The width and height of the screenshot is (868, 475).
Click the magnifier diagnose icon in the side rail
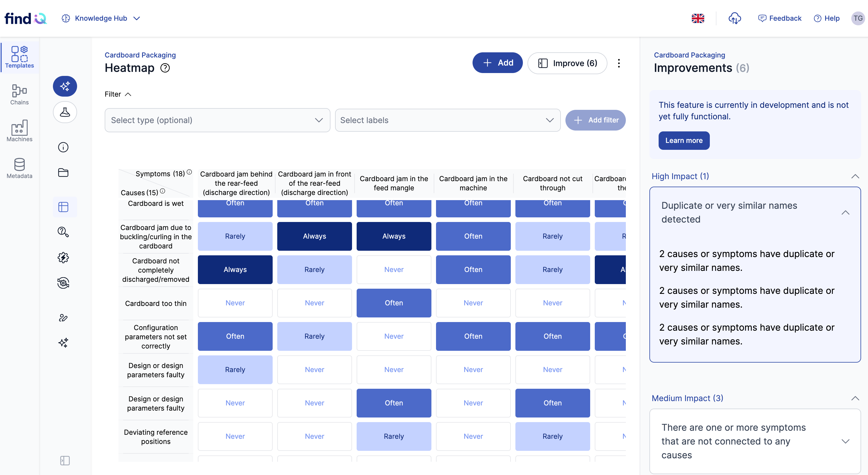coord(63,232)
